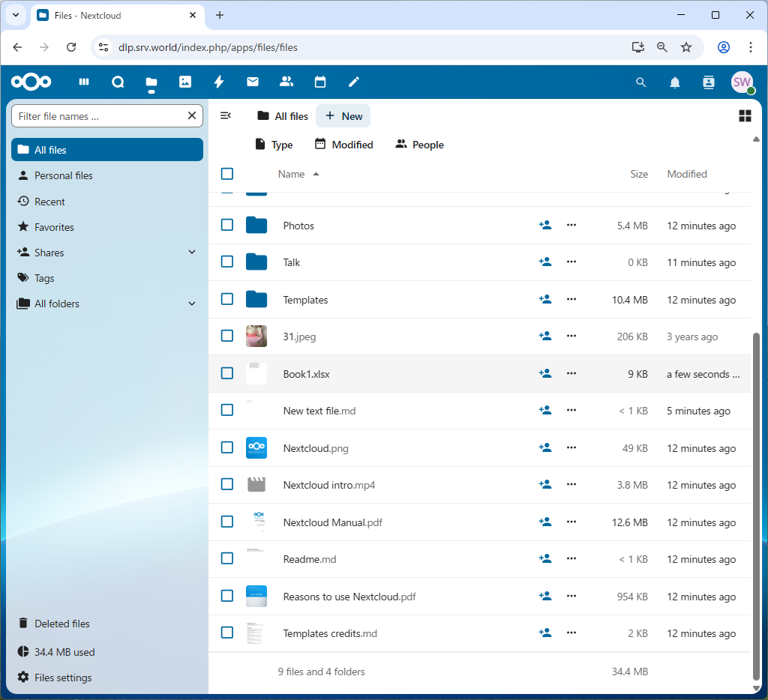
Task: Share the Photos folder
Action: point(545,225)
